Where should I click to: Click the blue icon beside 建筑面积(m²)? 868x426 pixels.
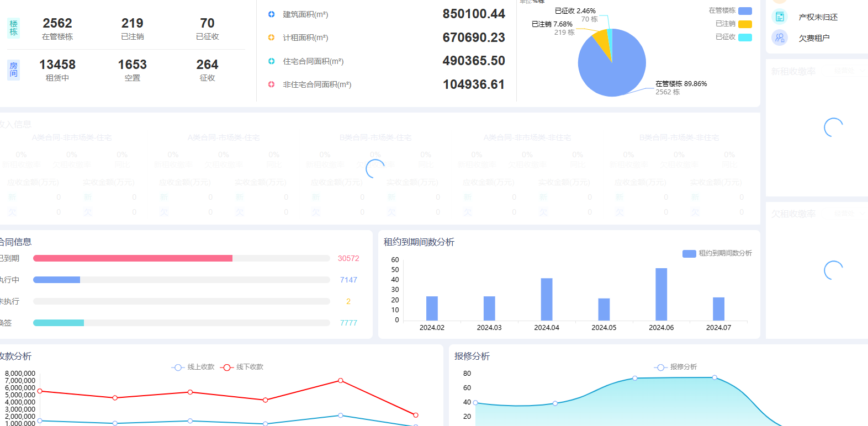tap(271, 14)
